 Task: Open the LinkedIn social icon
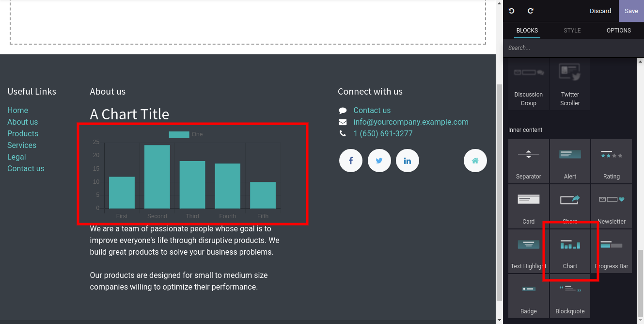408,161
